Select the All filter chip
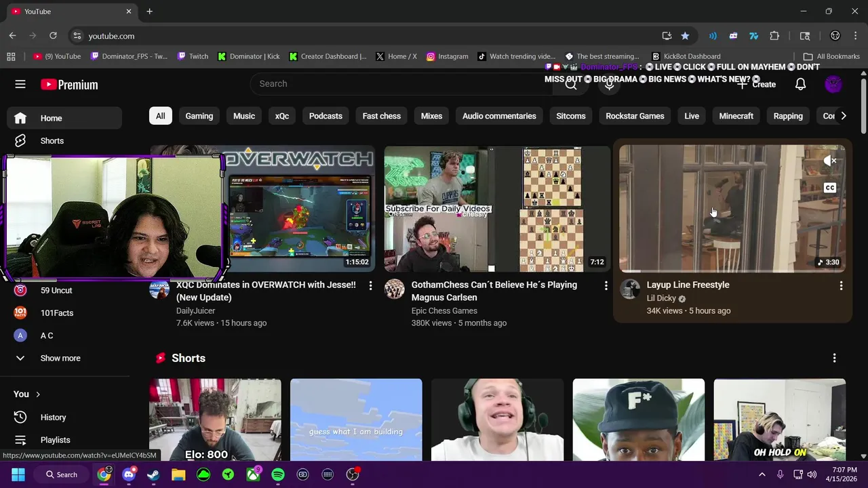868x488 pixels. 160,116
